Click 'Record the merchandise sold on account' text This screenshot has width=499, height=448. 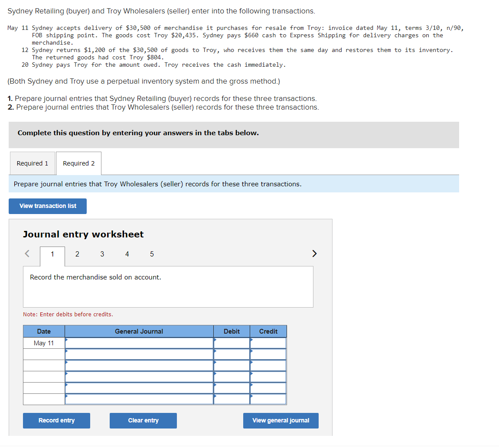[95, 278]
